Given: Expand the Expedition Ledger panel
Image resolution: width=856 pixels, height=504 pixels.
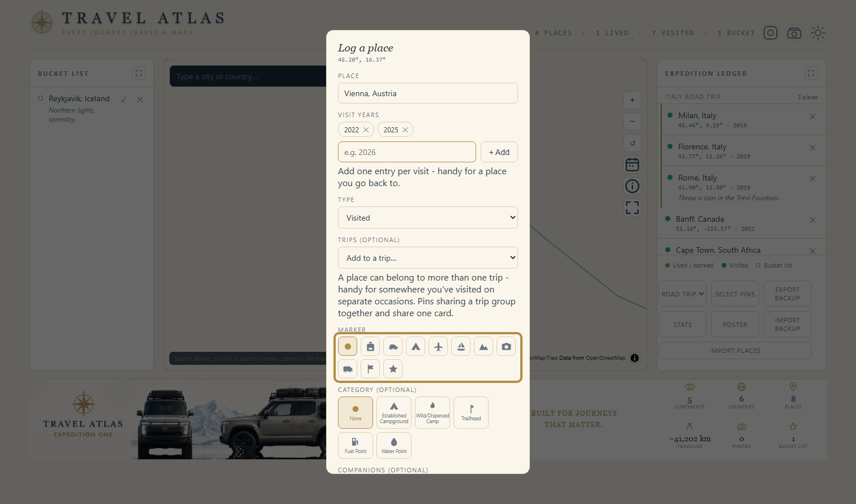Looking at the screenshot, I should (x=811, y=73).
